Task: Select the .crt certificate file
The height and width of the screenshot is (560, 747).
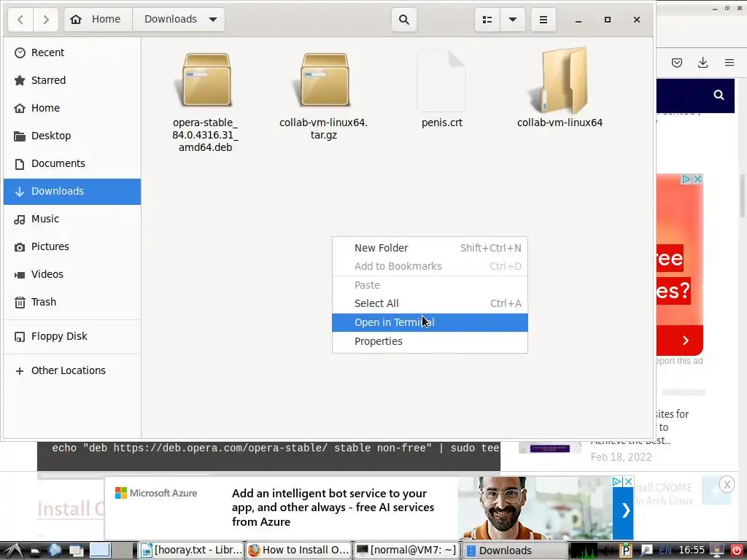Action: tap(441, 90)
